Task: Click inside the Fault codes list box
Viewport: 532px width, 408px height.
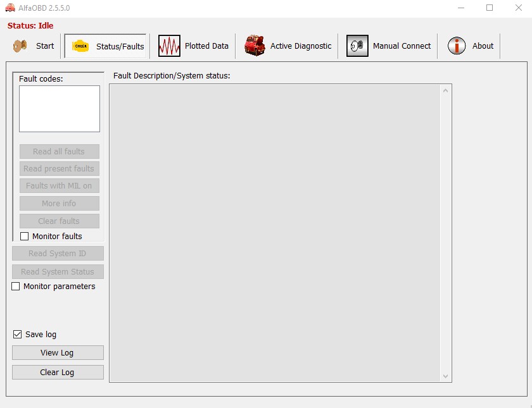Action: [60, 109]
